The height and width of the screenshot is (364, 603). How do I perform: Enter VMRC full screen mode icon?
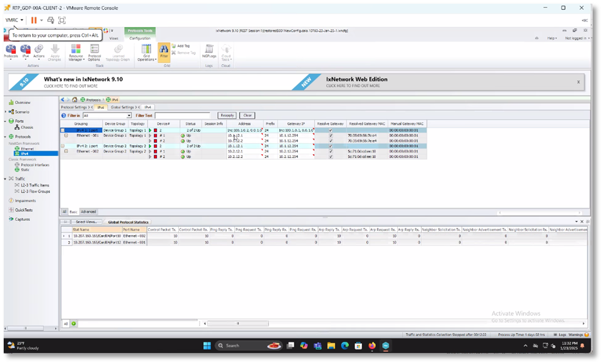pos(62,20)
